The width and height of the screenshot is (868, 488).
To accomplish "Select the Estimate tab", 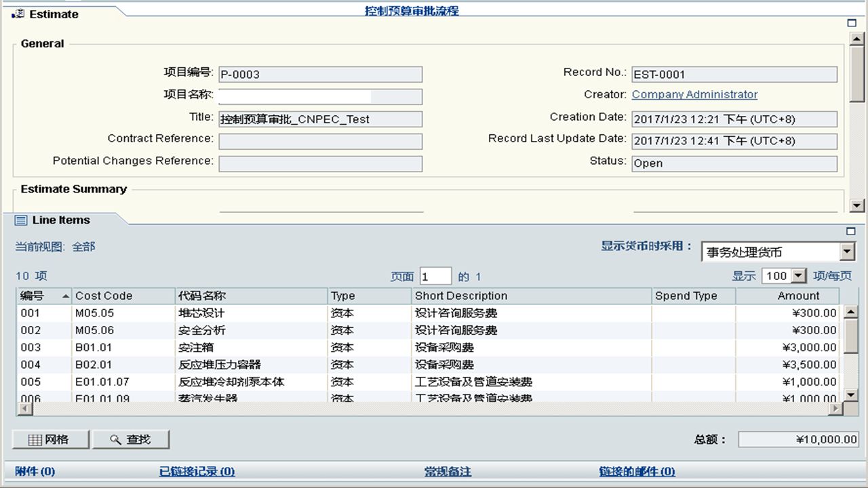I will [x=53, y=14].
